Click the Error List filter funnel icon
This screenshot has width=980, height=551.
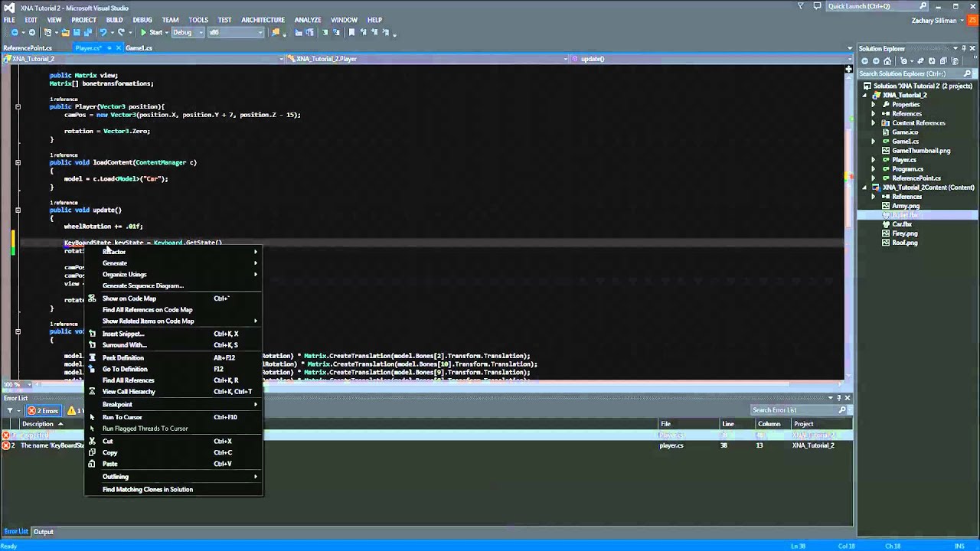[10, 411]
